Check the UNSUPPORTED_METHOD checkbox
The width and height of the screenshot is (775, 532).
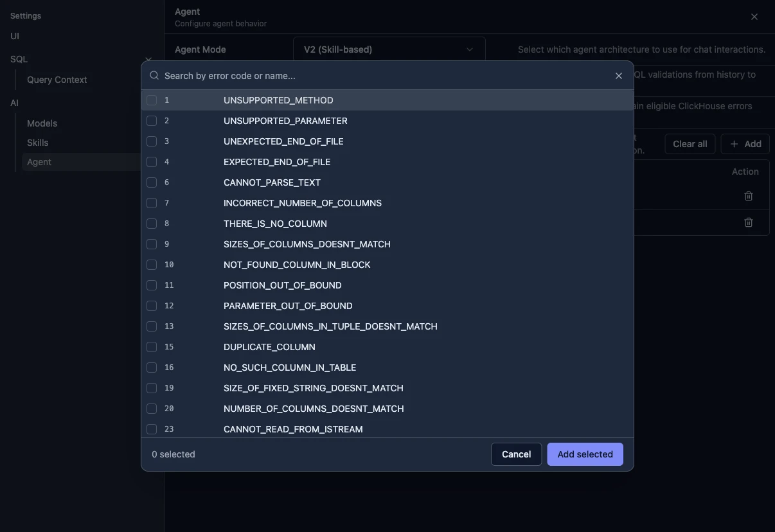(x=152, y=100)
